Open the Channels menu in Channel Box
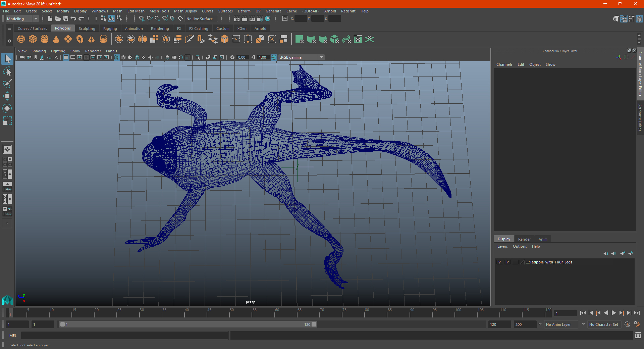This screenshot has width=644, height=349. (504, 64)
